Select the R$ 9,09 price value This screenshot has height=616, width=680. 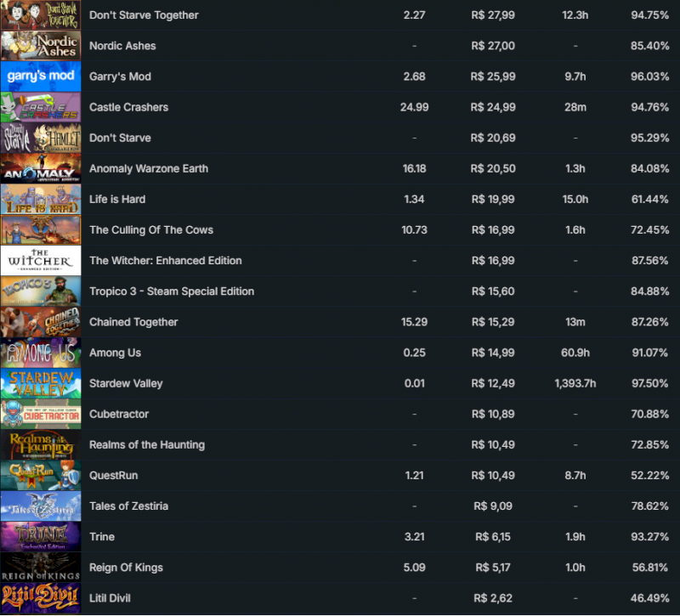[x=493, y=506]
